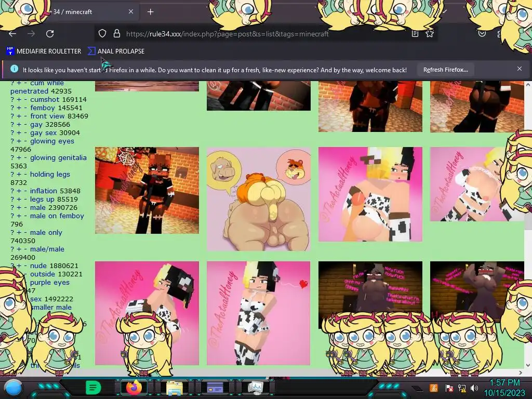Viewport: 532px width, 399px height.
Task: Open the volume speaker tray icon
Action: pyautogui.click(x=474, y=388)
